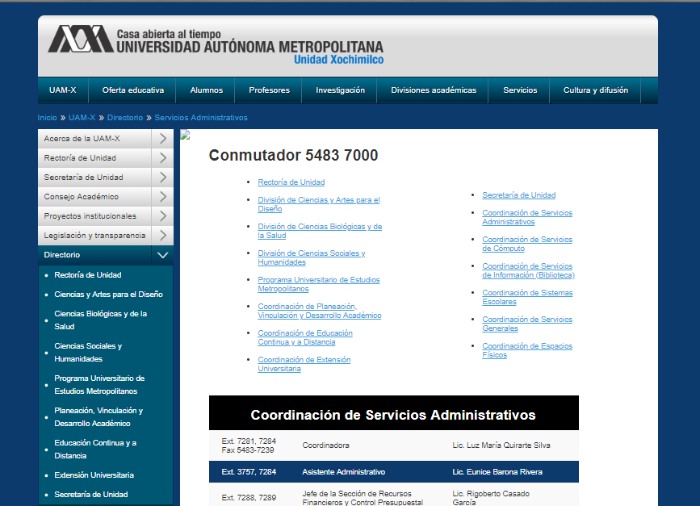Screen dimensions: 700x506
Task: Click the Unidad Xochimilco header text
Action: pos(338,60)
